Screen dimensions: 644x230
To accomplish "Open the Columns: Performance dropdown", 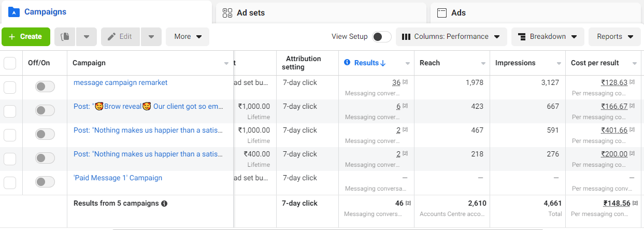I will (x=451, y=37).
